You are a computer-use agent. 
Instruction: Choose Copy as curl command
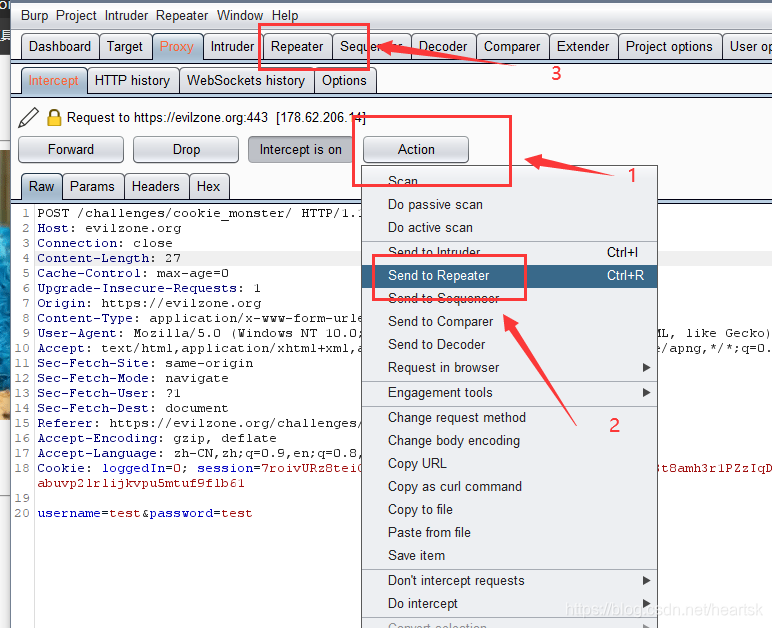510,487
